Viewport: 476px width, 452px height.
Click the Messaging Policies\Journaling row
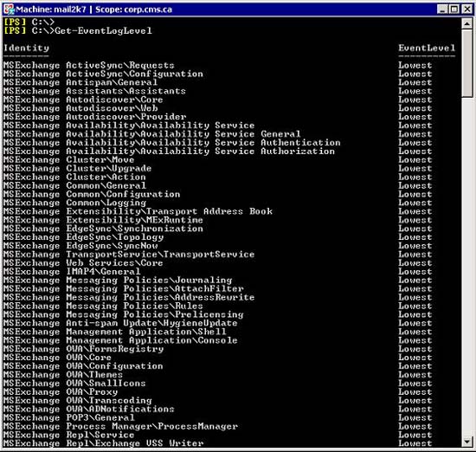click(x=217, y=280)
